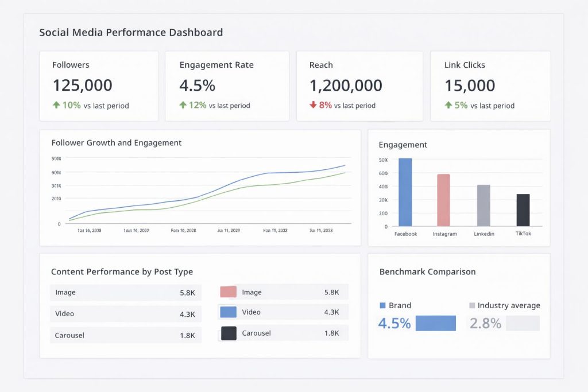This screenshot has height=392, width=588.
Task: Click the Brand legend label
Action: (400, 305)
